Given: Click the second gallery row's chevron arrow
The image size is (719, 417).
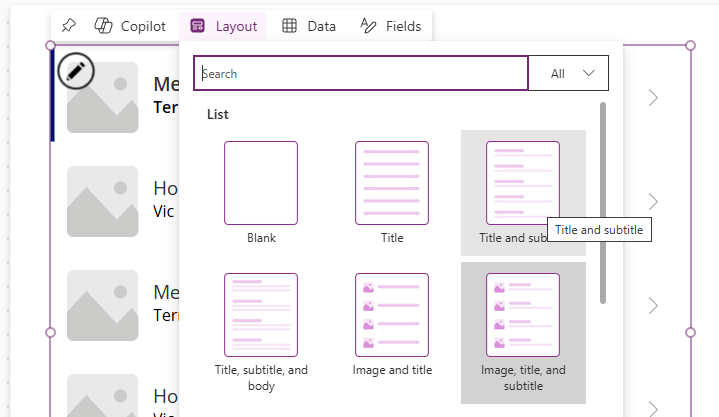Looking at the screenshot, I should point(653,201).
